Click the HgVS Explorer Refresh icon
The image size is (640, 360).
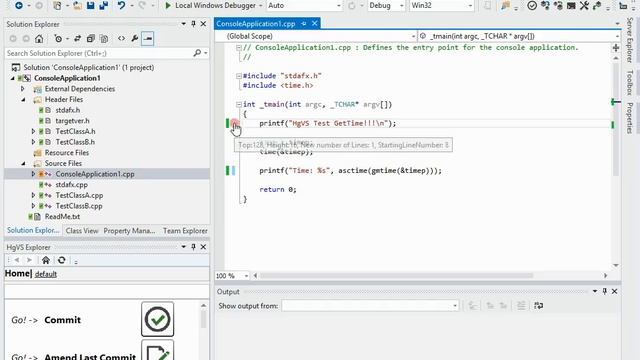click(62, 260)
